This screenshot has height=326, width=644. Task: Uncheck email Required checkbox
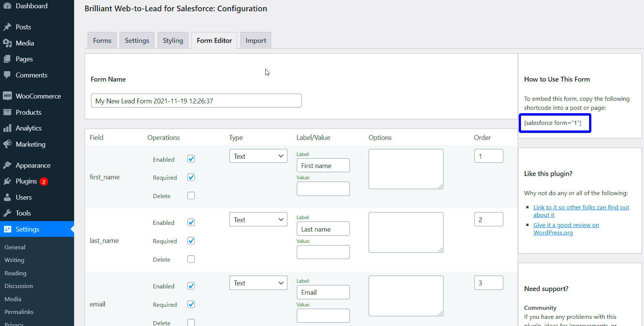pyautogui.click(x=191, y=304)
